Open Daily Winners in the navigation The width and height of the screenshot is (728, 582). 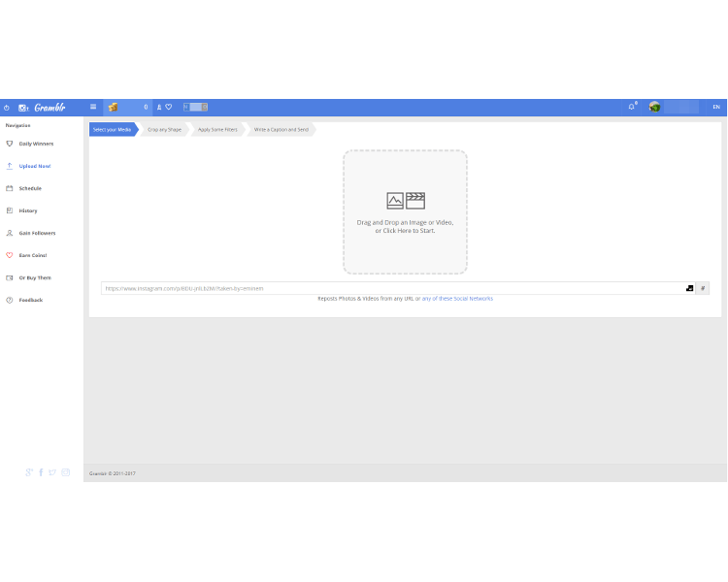(36, 144)
